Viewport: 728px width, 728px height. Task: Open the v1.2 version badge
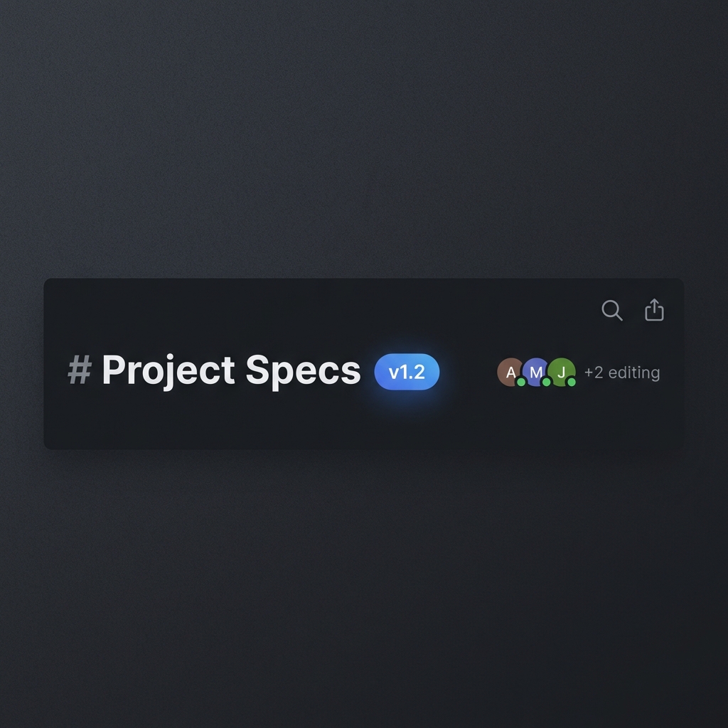(407, 372)
